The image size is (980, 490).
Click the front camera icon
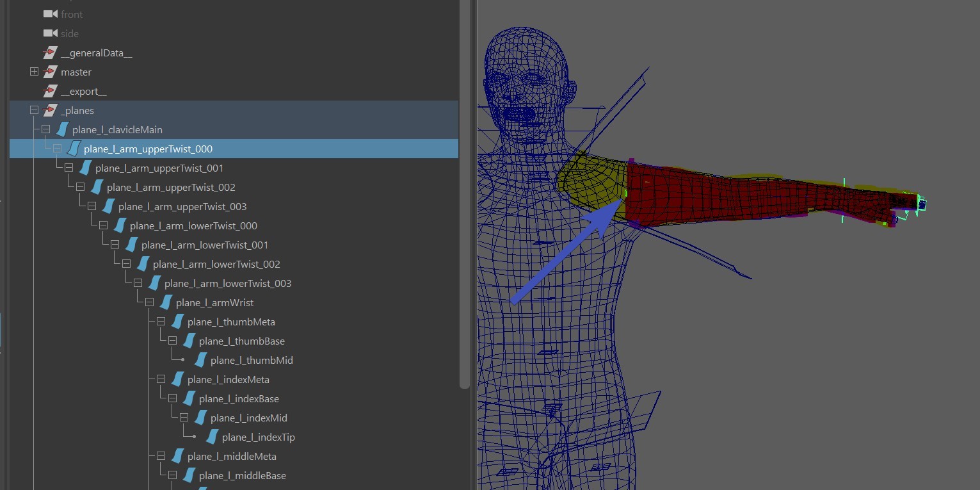[x=50, y=14]
